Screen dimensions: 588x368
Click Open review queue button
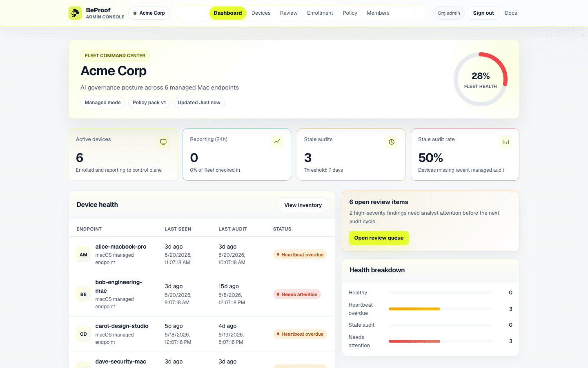379,238
